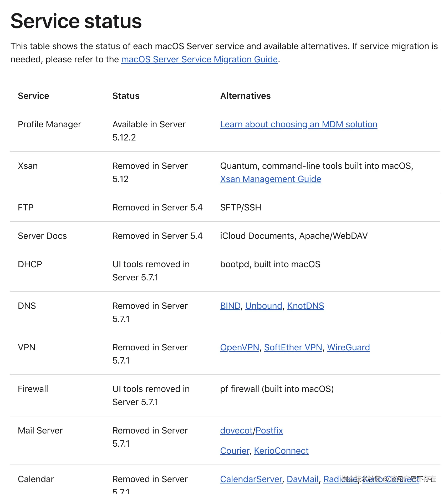Click the Profile Manager service cell
The height and width of the screenshot is (494, 448).
click(x=49, y=124)
